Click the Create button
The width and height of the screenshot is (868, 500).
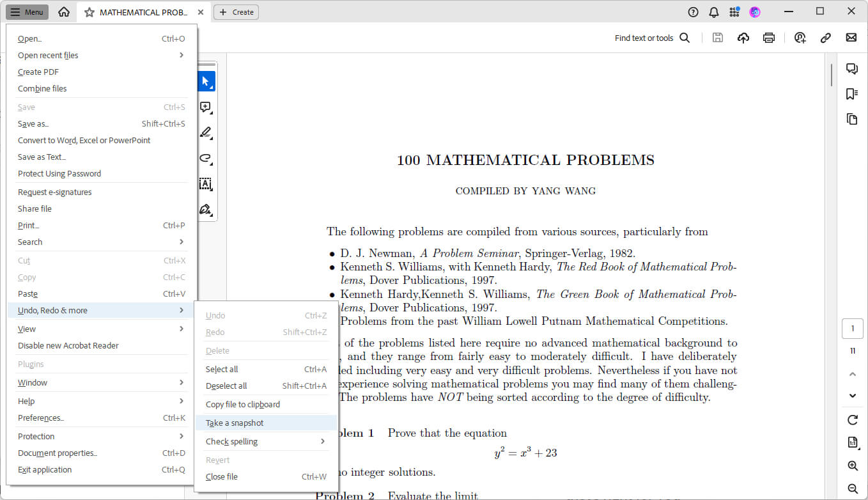[x=237, y=12]
